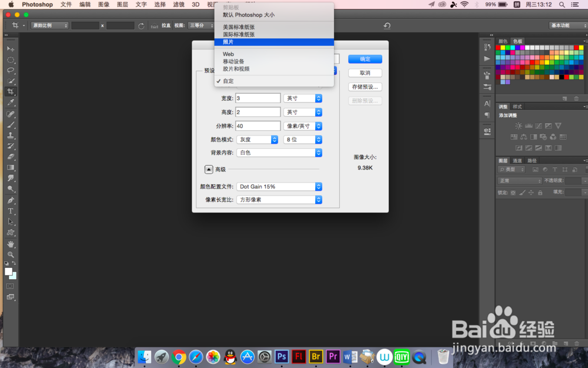This screenshot has width=588, height=368.
Task: Select the Eraser tool
Action: [11, 157]
